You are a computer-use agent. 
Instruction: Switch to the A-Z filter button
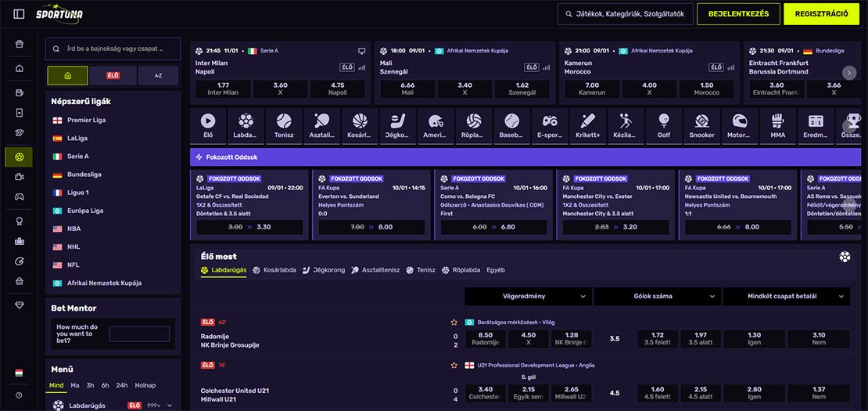pos(158,75)
